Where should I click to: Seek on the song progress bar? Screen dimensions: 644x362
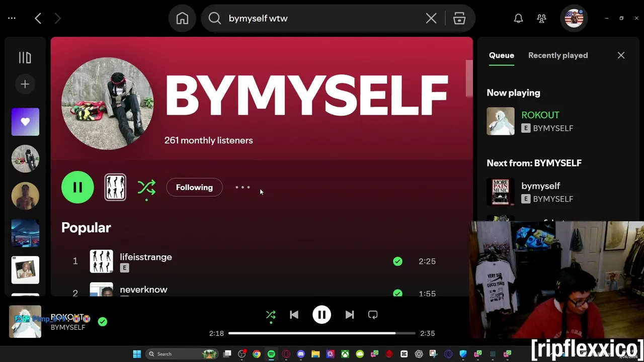pyautogui.click(x=321, y=333)
